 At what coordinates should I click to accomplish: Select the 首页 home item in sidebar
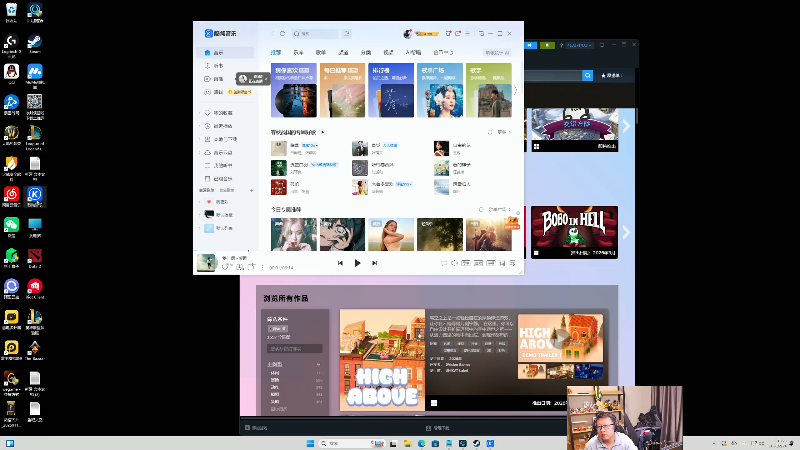pyautogui.click(x=218, y=52)
